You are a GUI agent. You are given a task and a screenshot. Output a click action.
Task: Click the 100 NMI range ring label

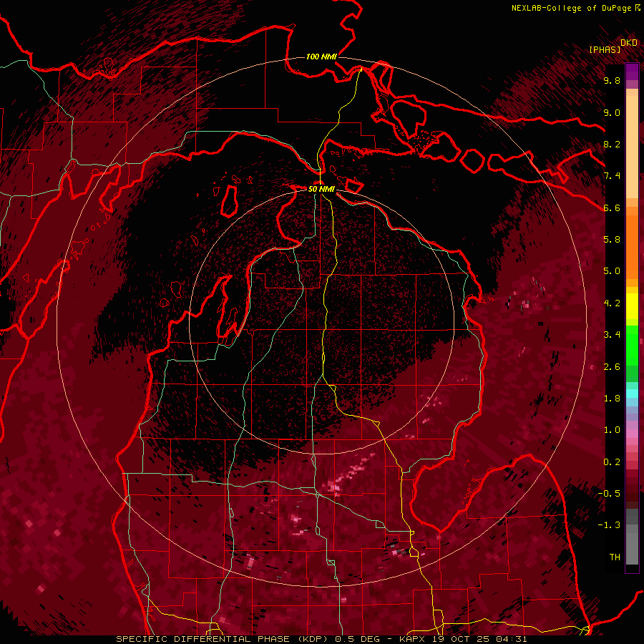(x=321, y=57)
